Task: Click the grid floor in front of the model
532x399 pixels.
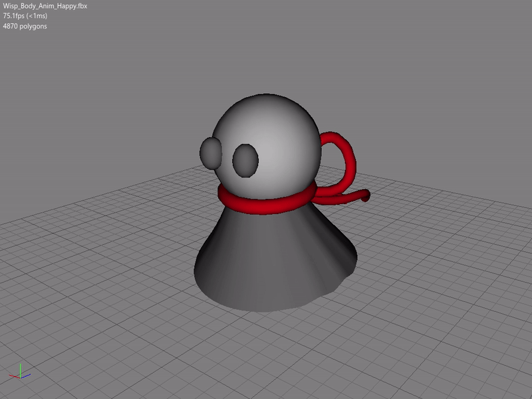Action: click(266, 352)
